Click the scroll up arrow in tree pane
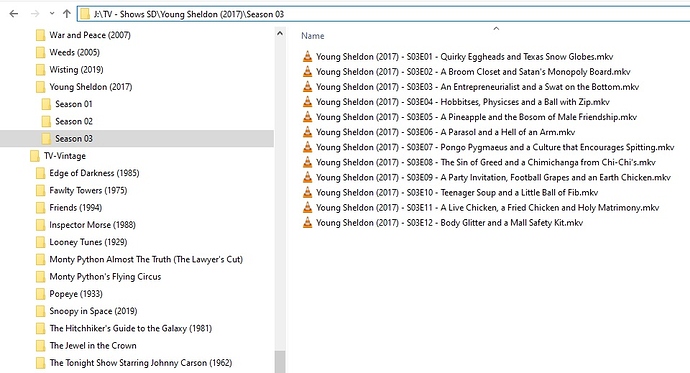This screenshot has width=690, height=373. (280, 33)
